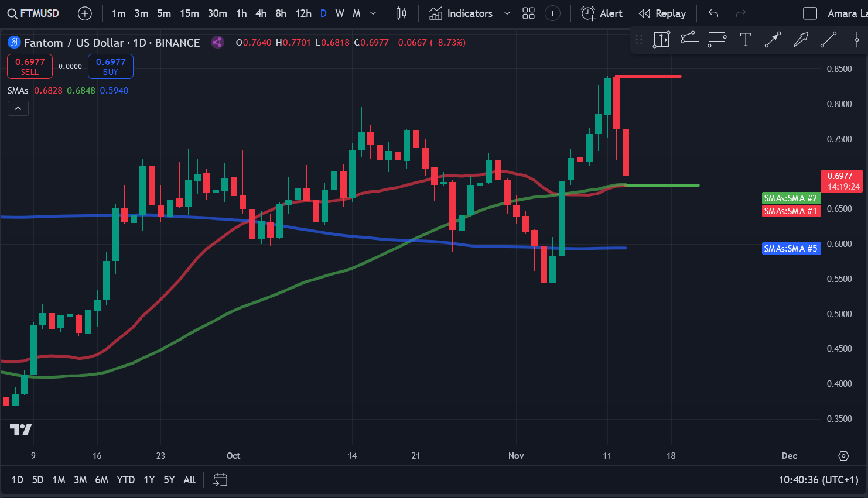Click the TradingView logo on chart
The image size is (868, 498).
(x=21, y=430)
